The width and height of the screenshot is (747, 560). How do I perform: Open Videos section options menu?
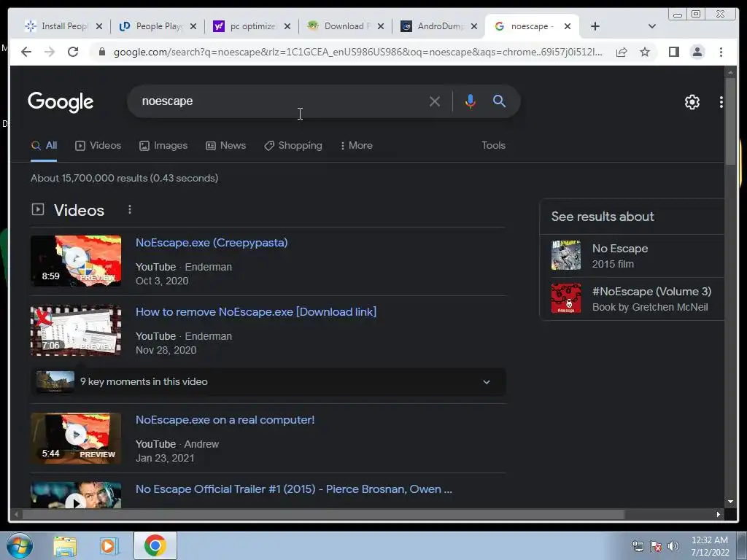(130, 209)
